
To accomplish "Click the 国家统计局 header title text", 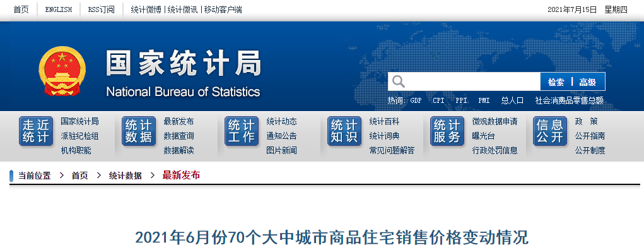I will point(184,63).
